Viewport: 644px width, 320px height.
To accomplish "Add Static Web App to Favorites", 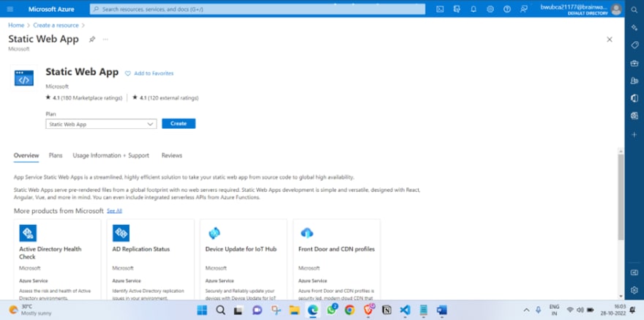I will [x=149, y=73].
